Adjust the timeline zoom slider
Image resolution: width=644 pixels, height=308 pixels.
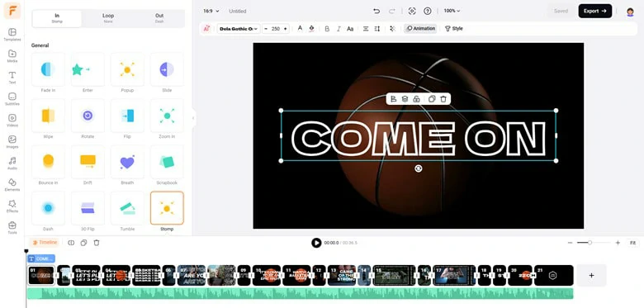coord(590,243)
